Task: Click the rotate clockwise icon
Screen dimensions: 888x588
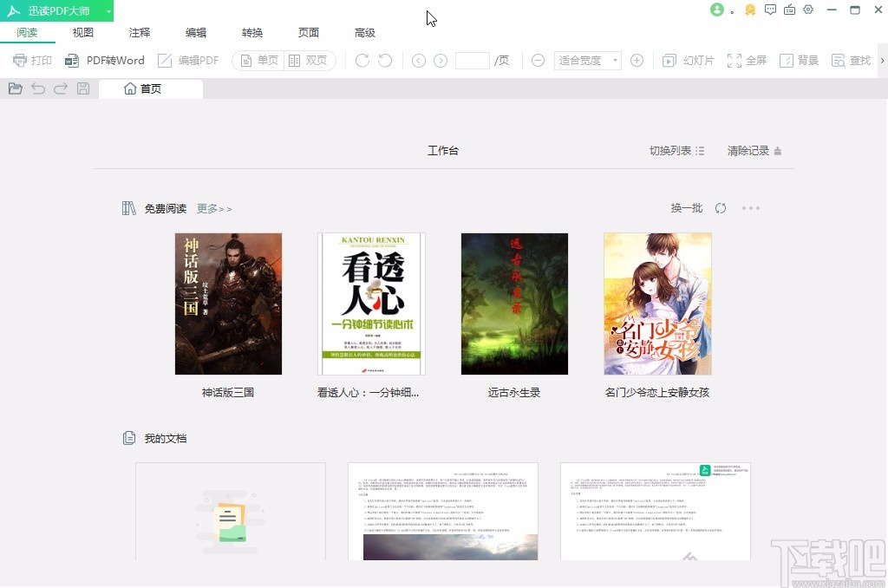Action: (x=361, y=60)
